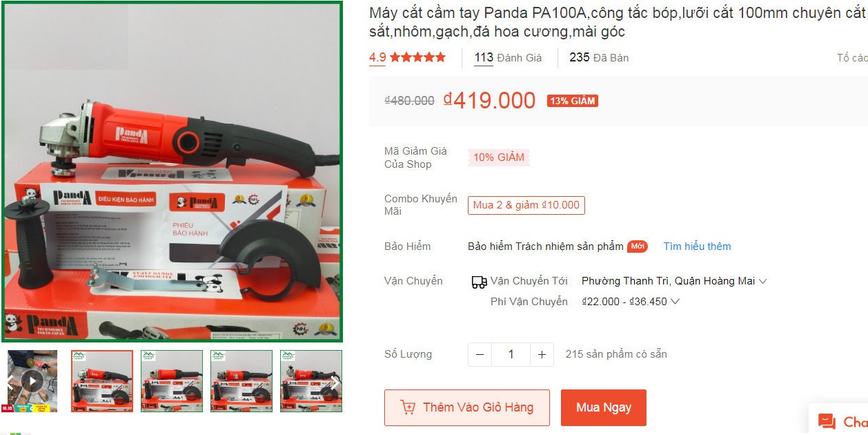Viewport: 868px width, 435px height.
Task: Open the 113 Đánh Giá reviews section
Action: pos(508,57)
